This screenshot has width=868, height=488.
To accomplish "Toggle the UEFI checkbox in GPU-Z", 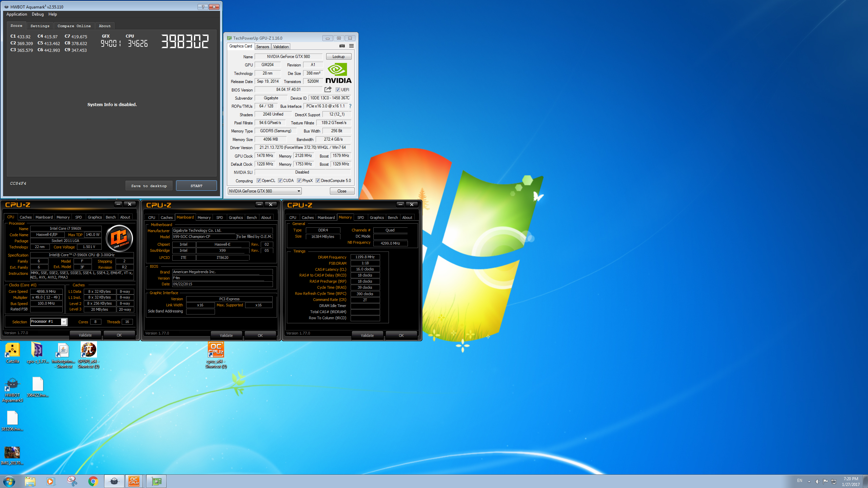I will pos(338,90).
